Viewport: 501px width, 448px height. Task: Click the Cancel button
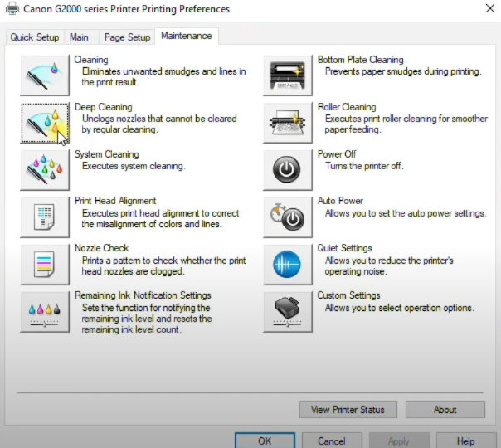(x=332, y=441)
